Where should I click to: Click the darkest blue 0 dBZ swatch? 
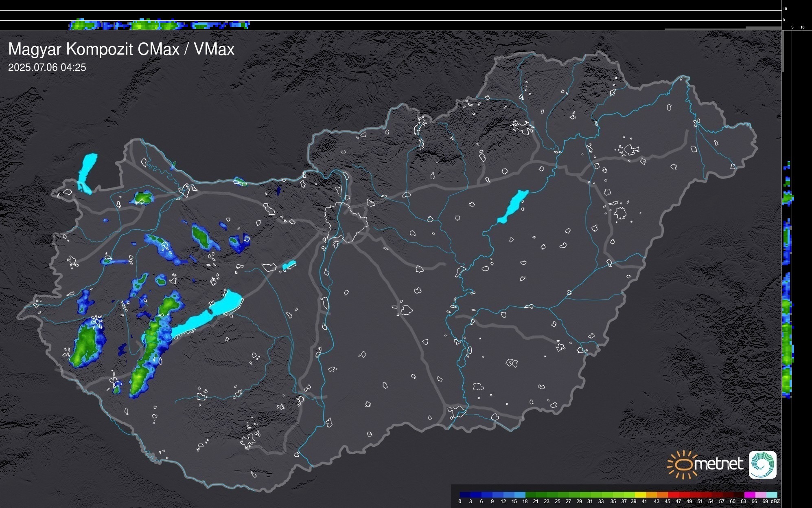(x=465, y=495)
